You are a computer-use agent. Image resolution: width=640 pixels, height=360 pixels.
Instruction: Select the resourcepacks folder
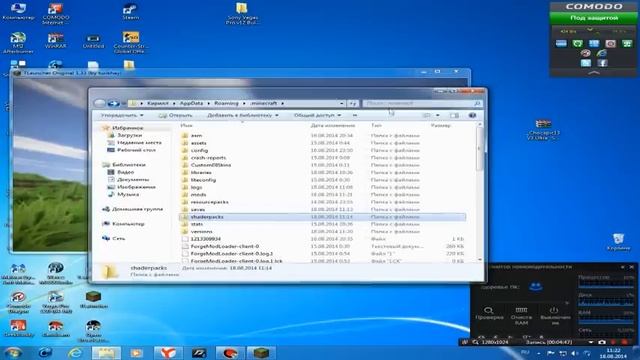(209, 202)
